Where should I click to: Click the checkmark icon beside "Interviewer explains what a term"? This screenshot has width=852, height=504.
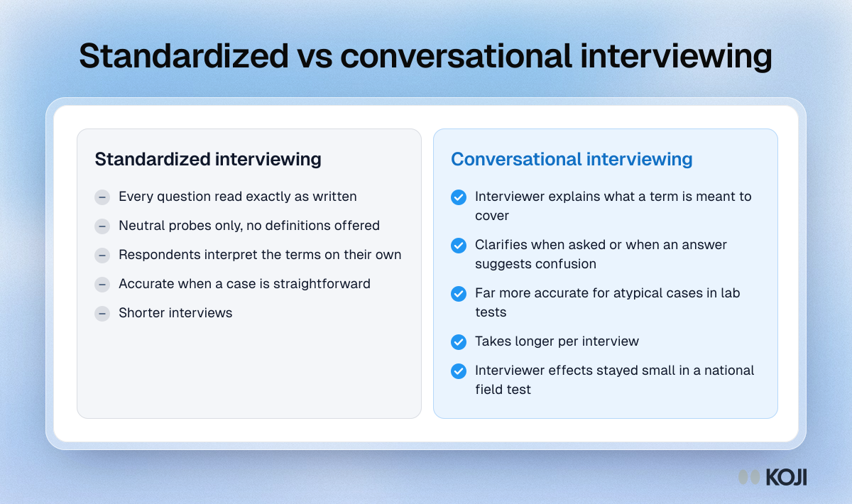(459, 197)
